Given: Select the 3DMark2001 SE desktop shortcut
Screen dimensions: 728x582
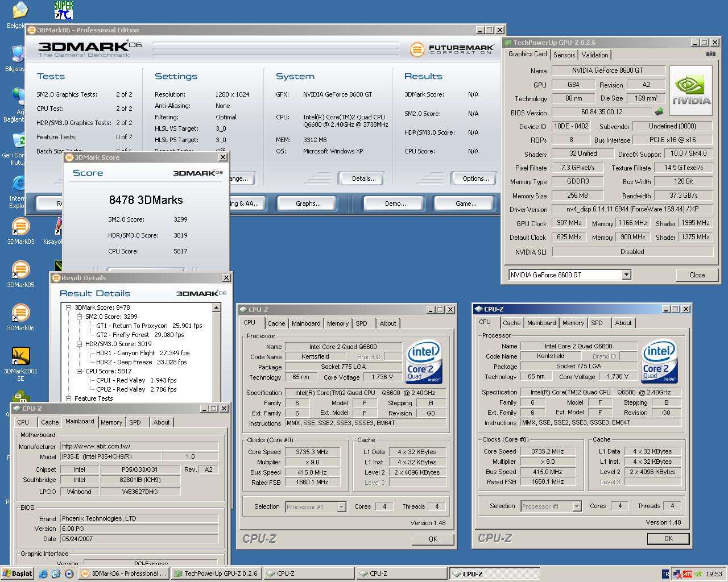Looking at the screenshot, I should click(20, 356).
